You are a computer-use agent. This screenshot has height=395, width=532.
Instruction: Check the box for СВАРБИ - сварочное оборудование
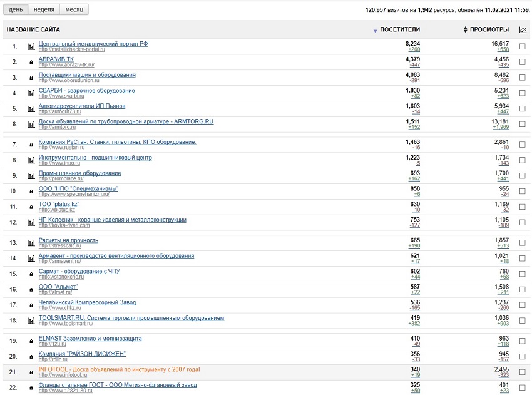523,93
